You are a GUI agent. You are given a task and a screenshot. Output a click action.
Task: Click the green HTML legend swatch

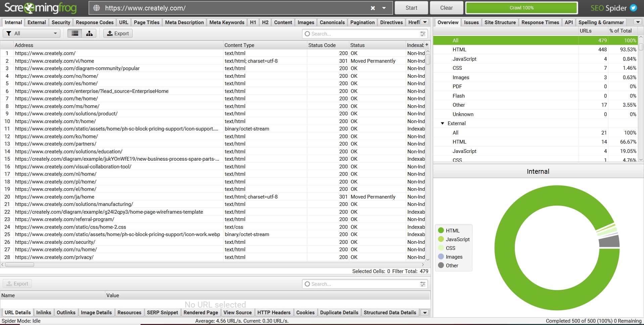click(x=441, y=230)
